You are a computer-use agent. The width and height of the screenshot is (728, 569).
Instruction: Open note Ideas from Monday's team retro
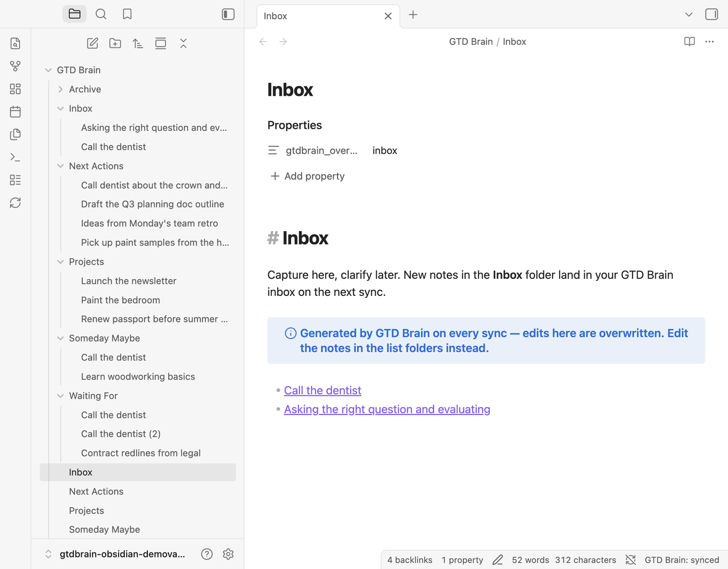[149, 224]
